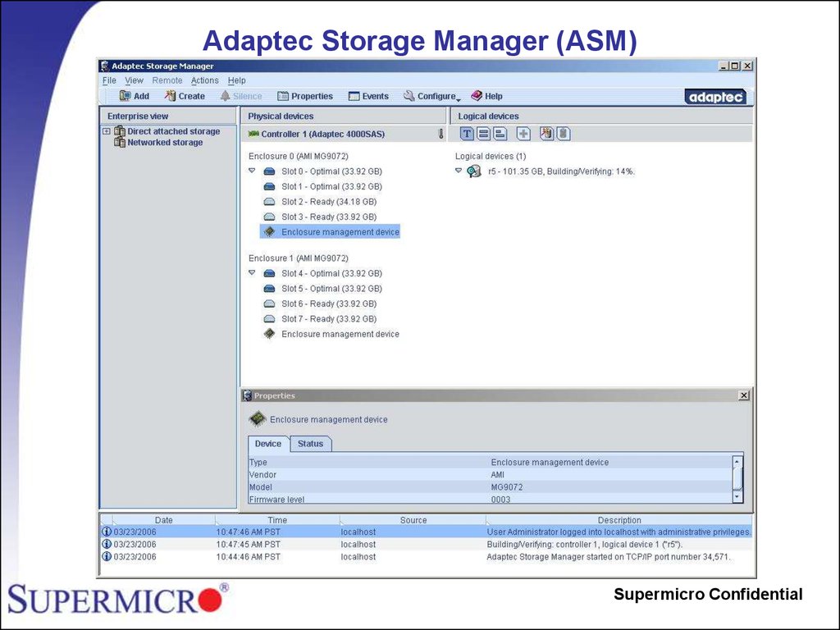Switch to the Status tab
Image resolution: width=840 pixels, height=630 pixels.
click(311, 444)
